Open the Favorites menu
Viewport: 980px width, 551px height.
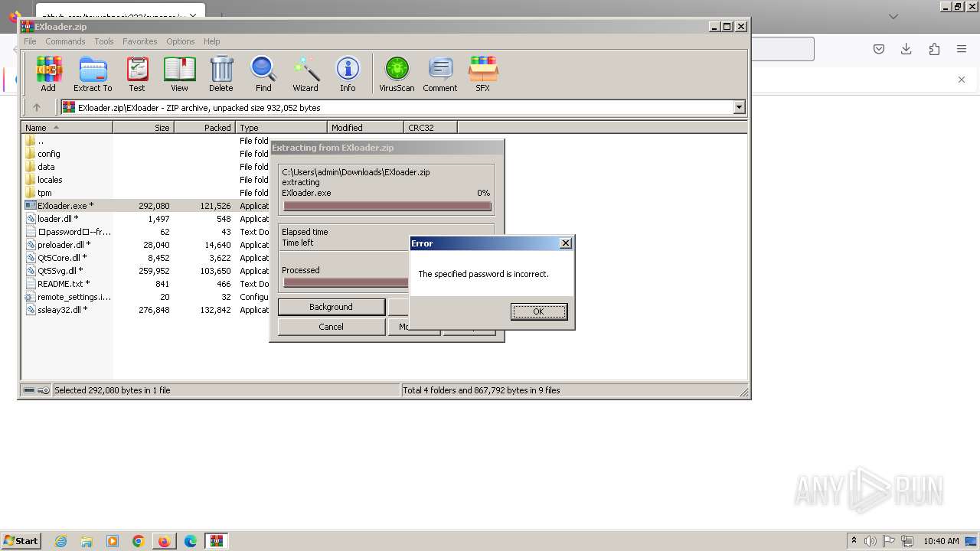[140, 41]
